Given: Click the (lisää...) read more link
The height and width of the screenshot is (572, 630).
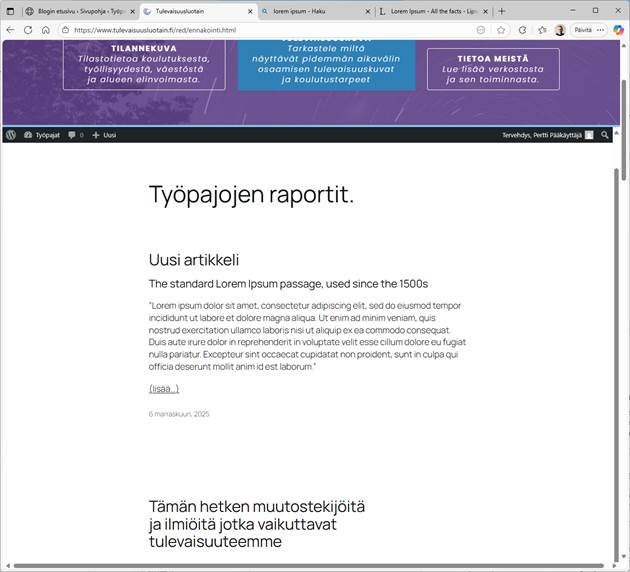Looking at the screenshot, I should pos(164,388).
